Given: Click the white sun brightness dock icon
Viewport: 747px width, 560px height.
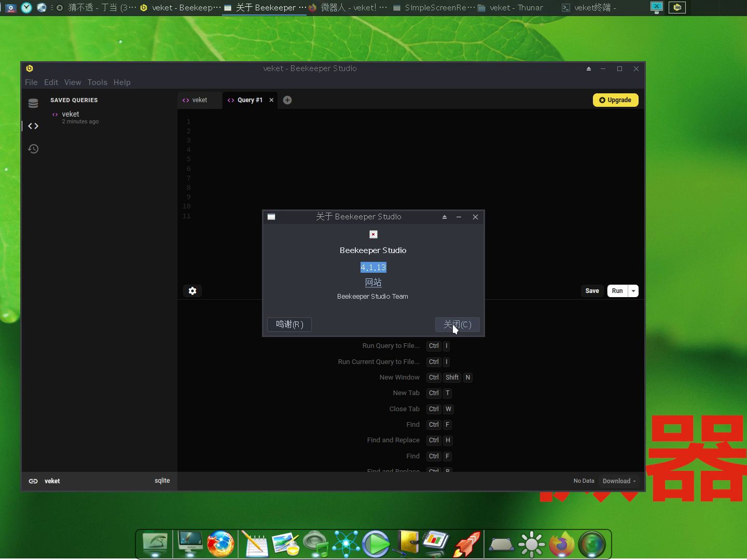Looking at the screenshot, I should (x=531, y=544).
